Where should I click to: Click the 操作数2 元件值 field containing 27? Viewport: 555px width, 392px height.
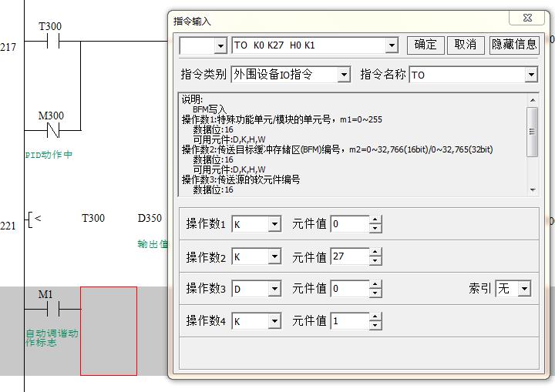pos(348,256)
